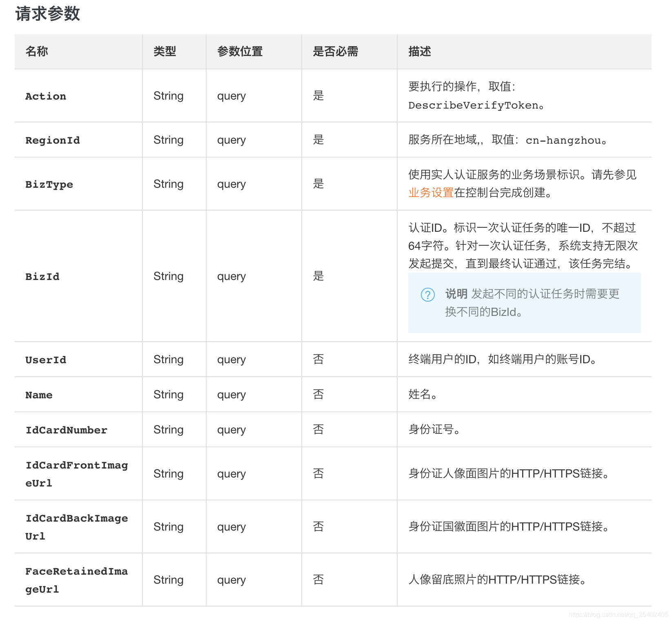The height and width of the screenshot is (622, 672).
Task: Click String type in the Name row
Action: (x=169, y=395)
